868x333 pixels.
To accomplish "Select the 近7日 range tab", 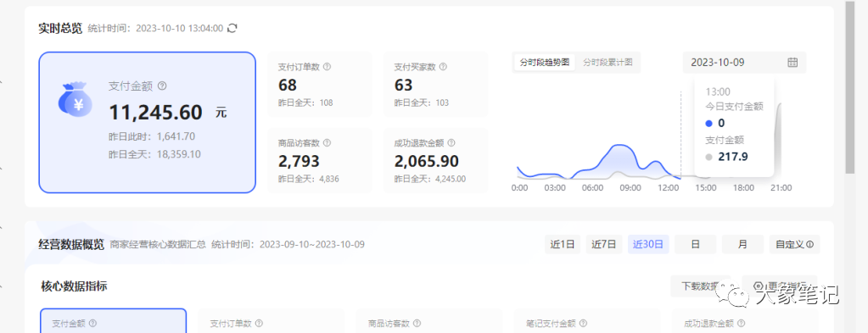I will (604, 244).
